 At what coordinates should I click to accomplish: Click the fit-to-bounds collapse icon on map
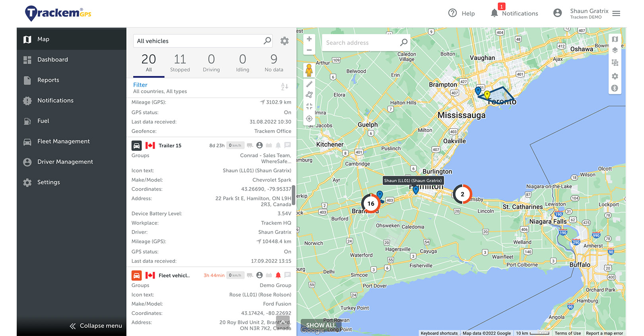(x=309, y=106)
